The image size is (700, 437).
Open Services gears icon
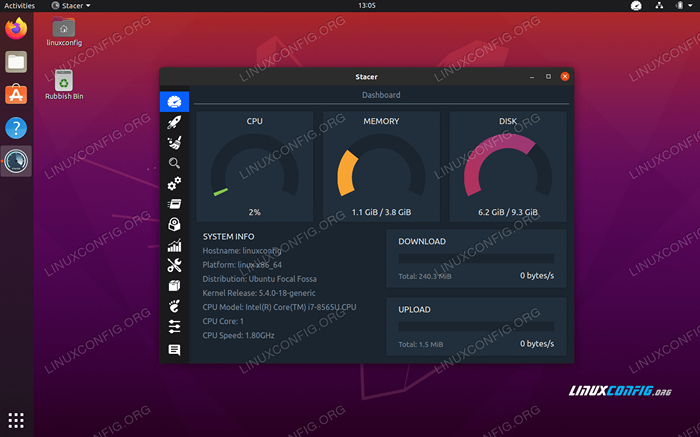[174, 183]
